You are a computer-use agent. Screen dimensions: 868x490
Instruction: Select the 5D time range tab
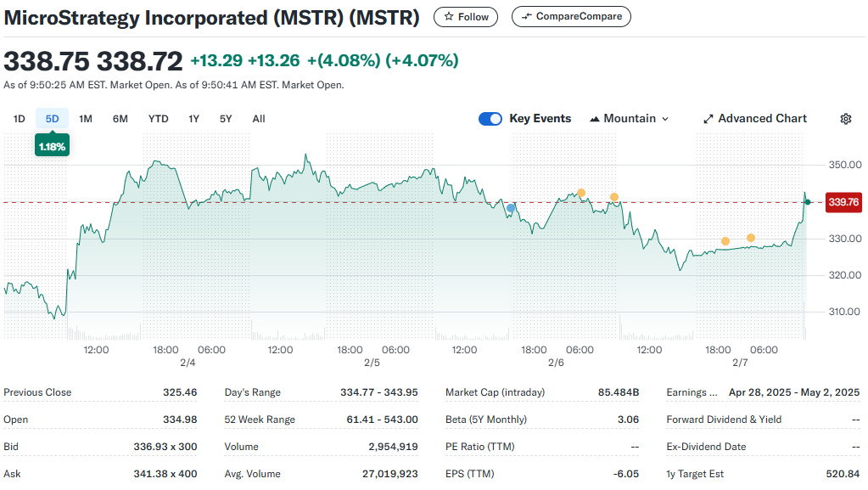52,119
